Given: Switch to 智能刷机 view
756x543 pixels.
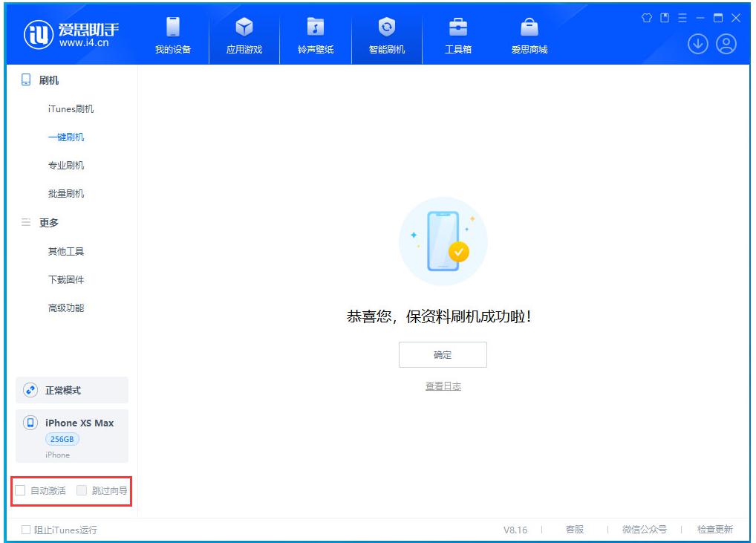Looking at the screenshot, I should pos(387,34).
